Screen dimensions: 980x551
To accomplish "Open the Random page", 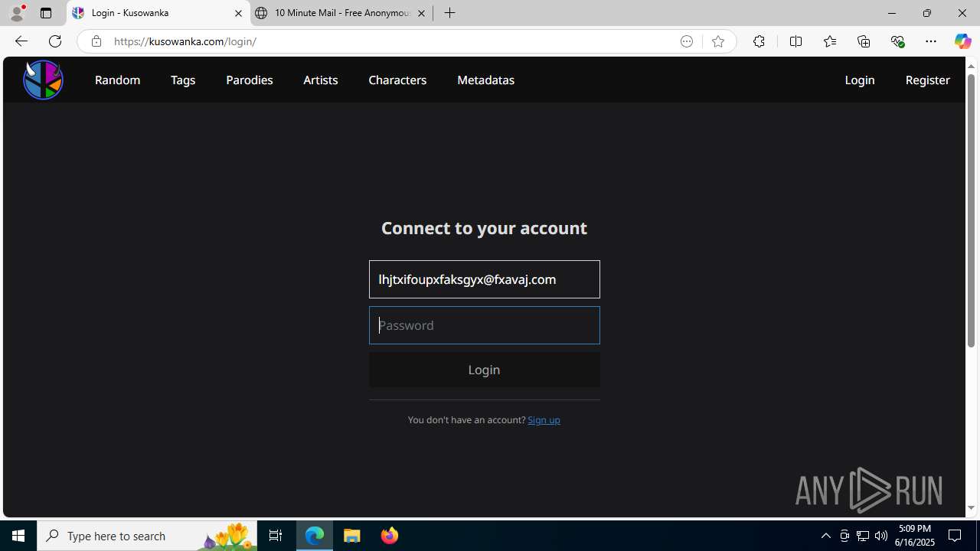I will [x=117, y=80].
